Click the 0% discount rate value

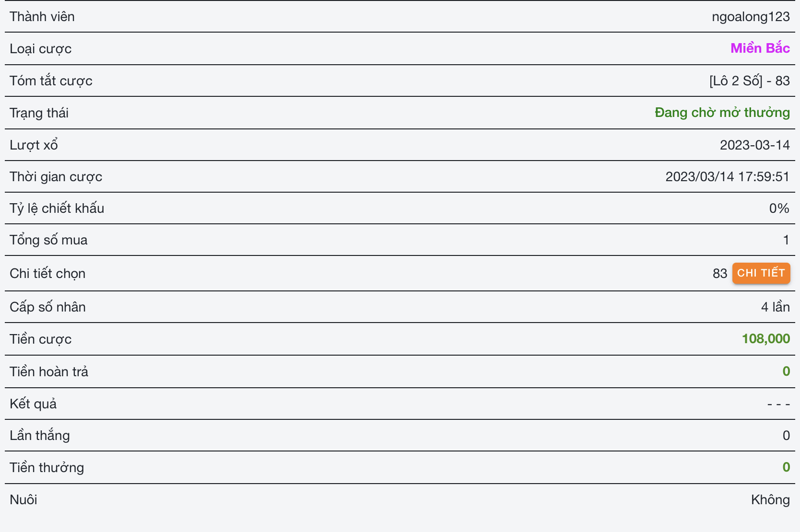coord(779,208)
